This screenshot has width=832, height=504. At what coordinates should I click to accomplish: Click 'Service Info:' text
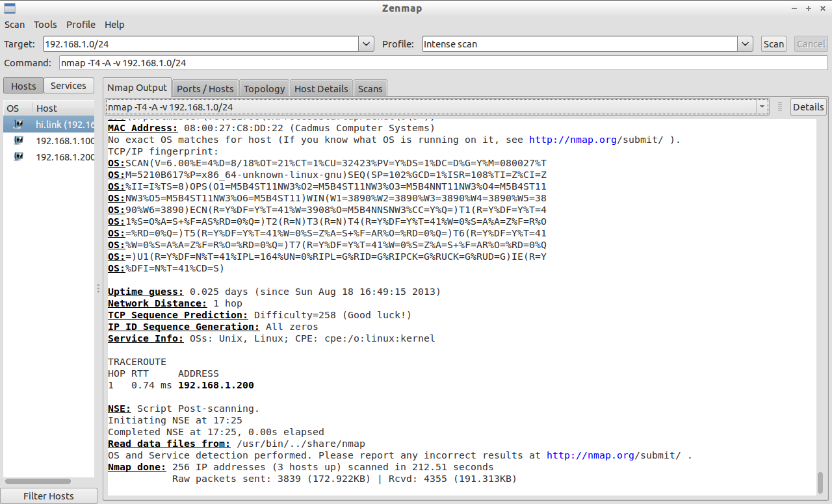146,338
